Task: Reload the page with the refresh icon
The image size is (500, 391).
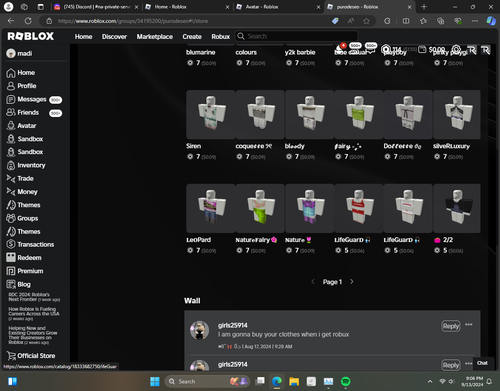Action: click(x=28, y=21)
